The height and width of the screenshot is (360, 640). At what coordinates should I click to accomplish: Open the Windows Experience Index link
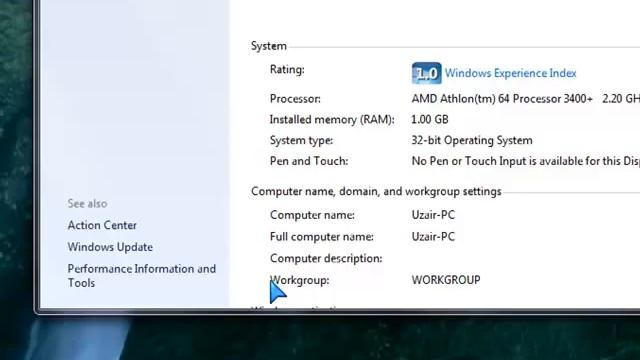[x=510, y=73]
